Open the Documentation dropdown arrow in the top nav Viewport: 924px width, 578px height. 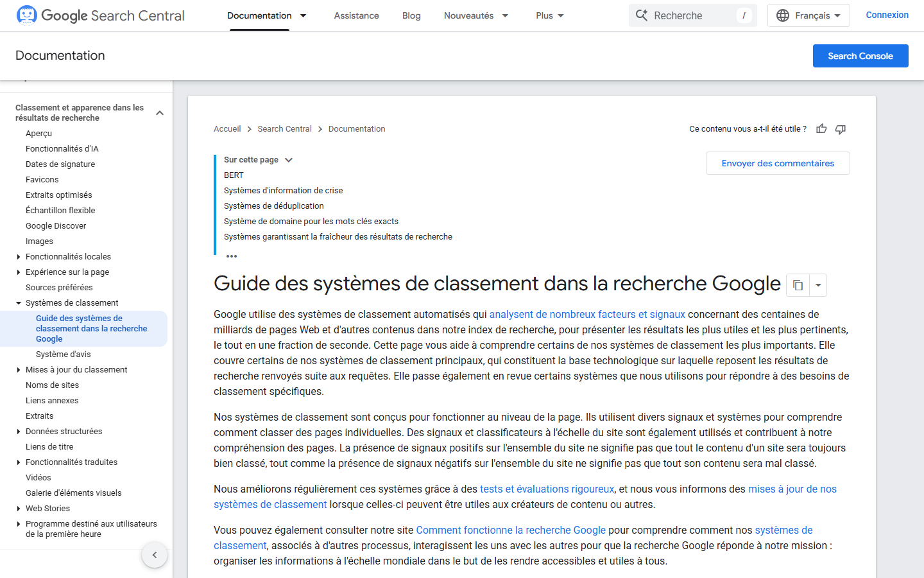tap(304, 15)
